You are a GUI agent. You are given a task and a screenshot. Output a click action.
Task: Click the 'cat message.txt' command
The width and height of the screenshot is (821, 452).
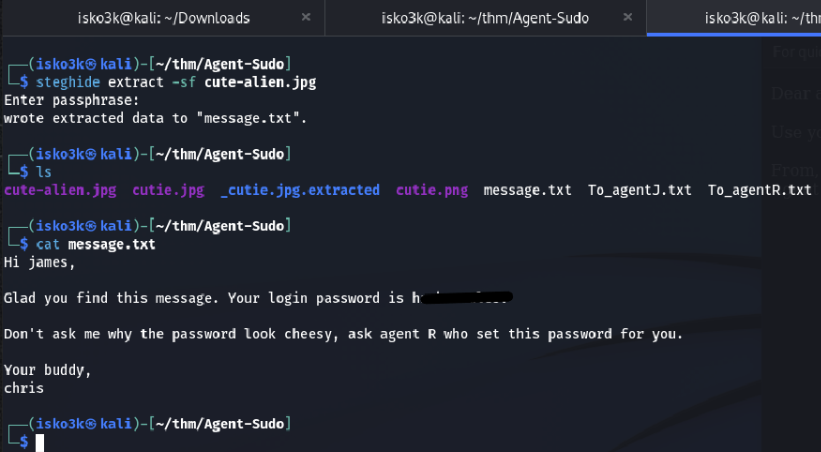coord(96,244)
